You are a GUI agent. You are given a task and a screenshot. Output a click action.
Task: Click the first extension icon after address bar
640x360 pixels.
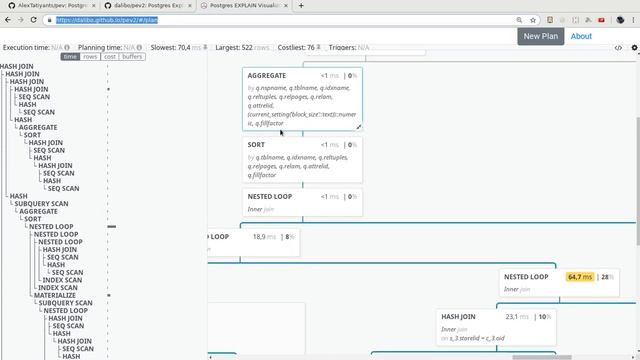tap(550, 20)
